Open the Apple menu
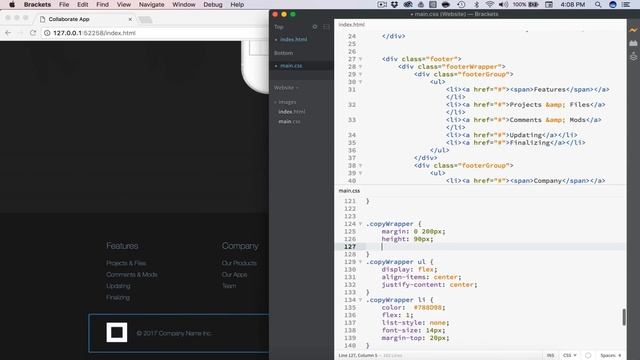 click(x=12, y=4)
